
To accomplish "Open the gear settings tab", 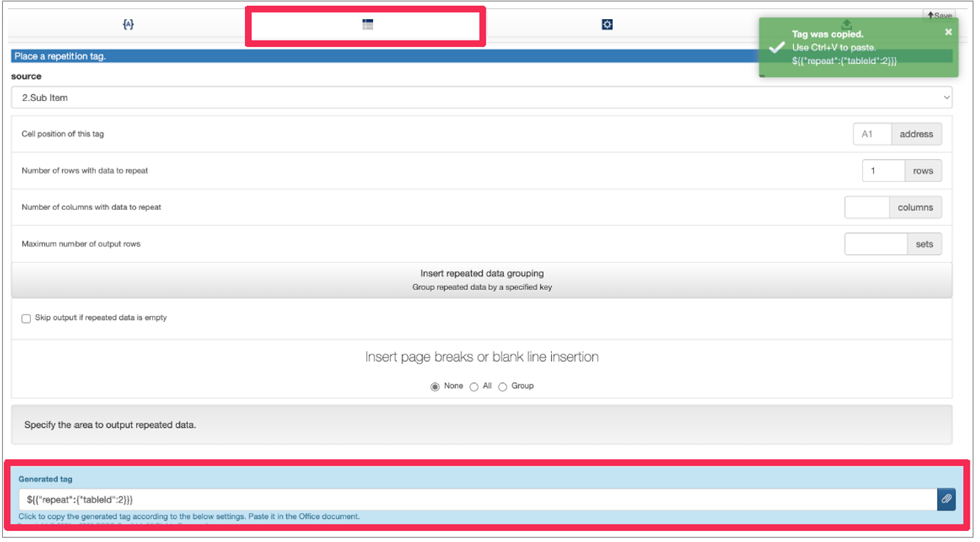I will tap(607, 24).
